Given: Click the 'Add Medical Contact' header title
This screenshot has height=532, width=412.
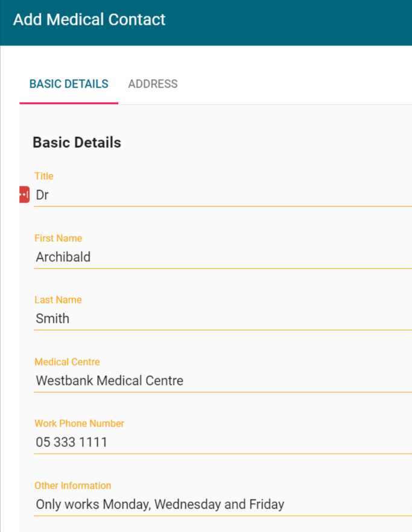Looking at the screenshot, I should point(89,20).
